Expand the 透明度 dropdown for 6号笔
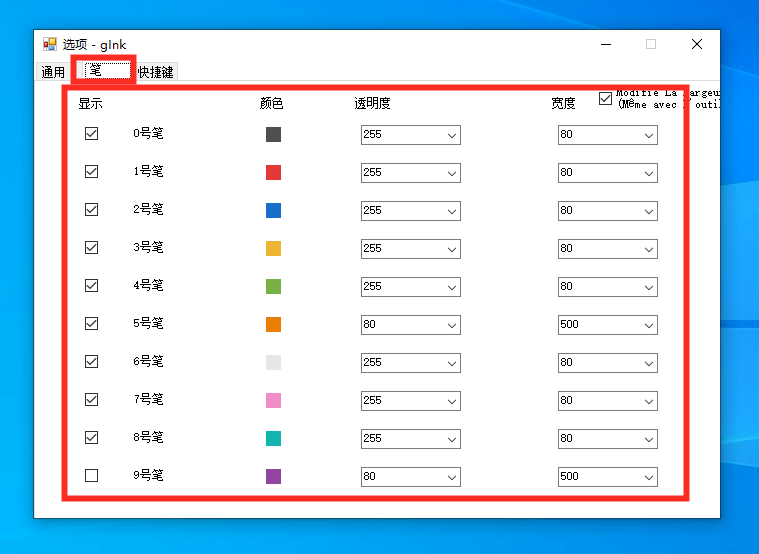The width and height of the screenshot is (759, 554). 410,363
